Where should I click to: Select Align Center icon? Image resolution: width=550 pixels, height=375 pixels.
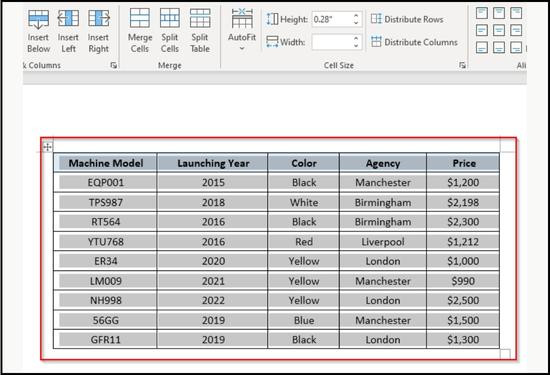pyautogui.click(x=499, y=30)
